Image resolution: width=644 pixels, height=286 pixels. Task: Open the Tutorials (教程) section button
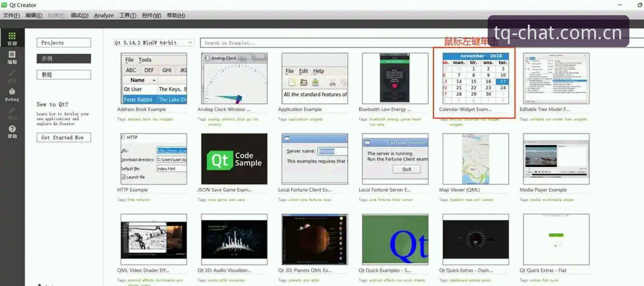click(64, 75)
